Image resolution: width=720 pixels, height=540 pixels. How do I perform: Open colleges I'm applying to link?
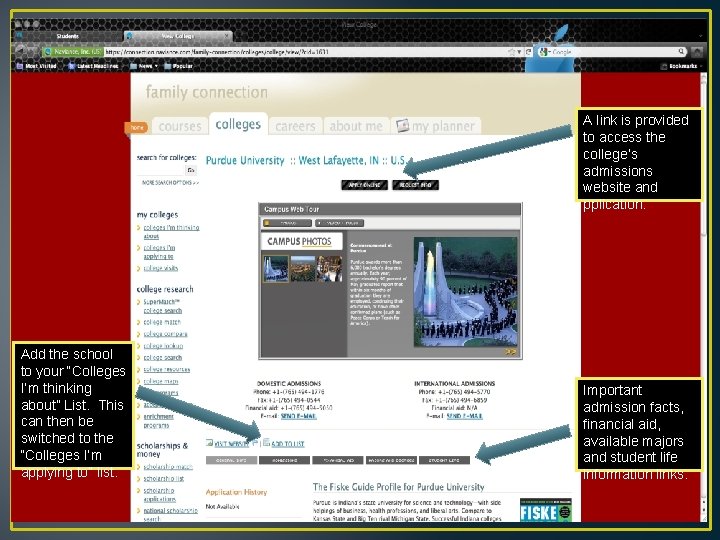click(159, 252)
